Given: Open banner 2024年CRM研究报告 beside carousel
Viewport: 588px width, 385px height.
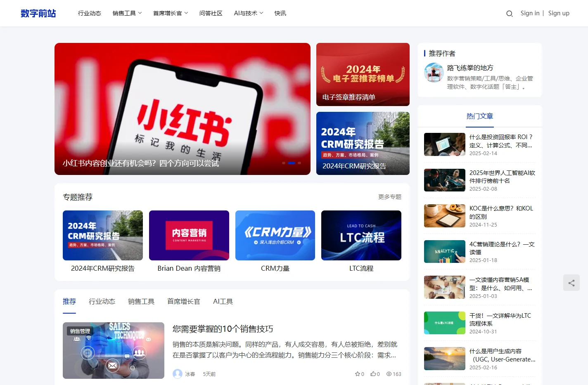Looking at the screenshot, I should [x=363, y=143].
